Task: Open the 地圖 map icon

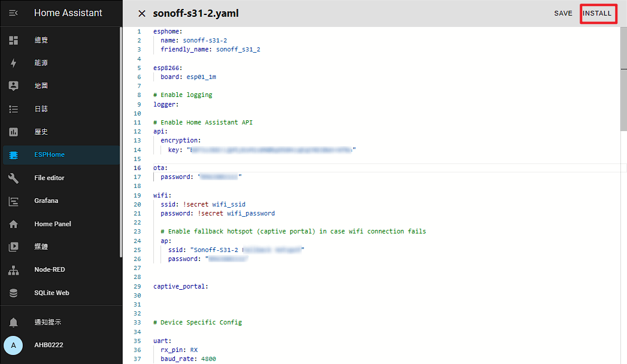Action: point(13,86)
